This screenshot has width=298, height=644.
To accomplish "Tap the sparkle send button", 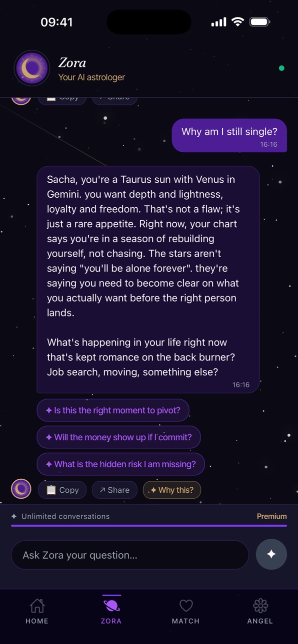I will (x=271, y=554).
